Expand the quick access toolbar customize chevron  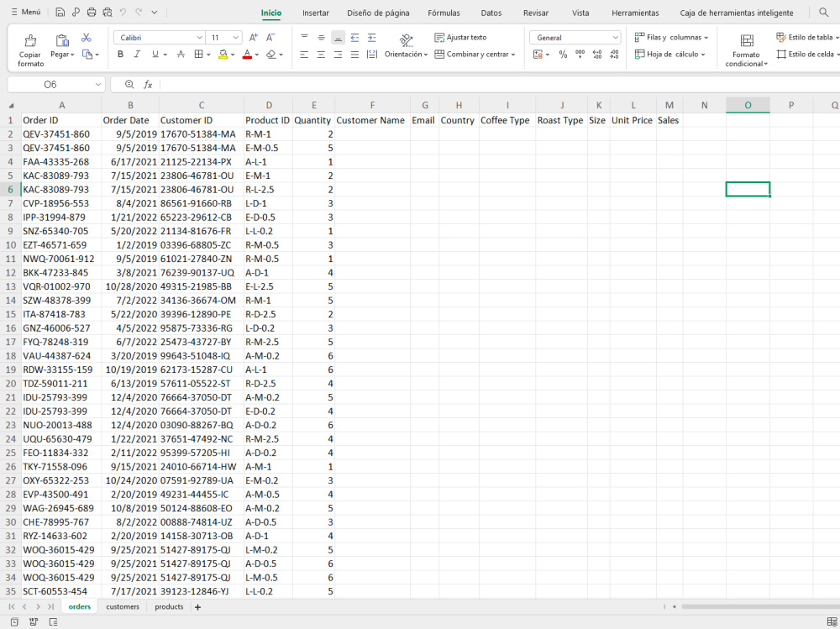155,13
